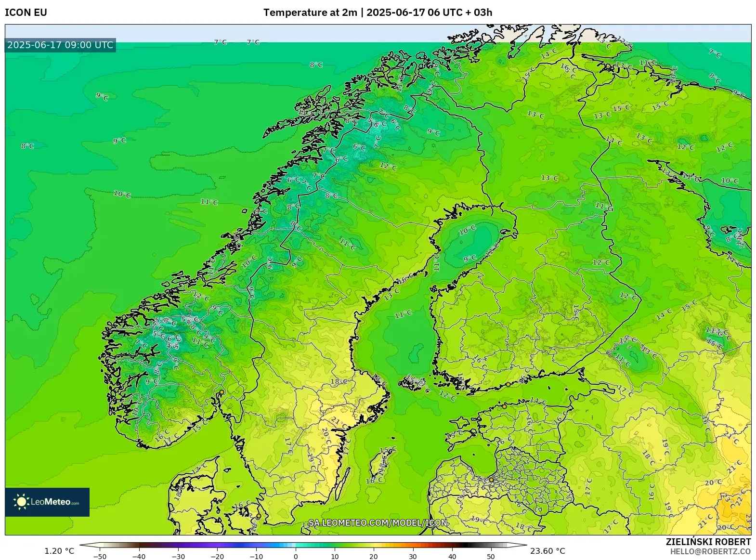Click the Copenhagen city marker dot
The height and width of the screenshot is (560, 756).
pyautogui.click(x=259, y=516)
